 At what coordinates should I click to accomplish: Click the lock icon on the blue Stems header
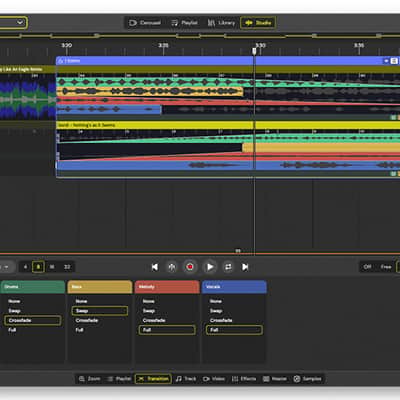coord(61,61)
